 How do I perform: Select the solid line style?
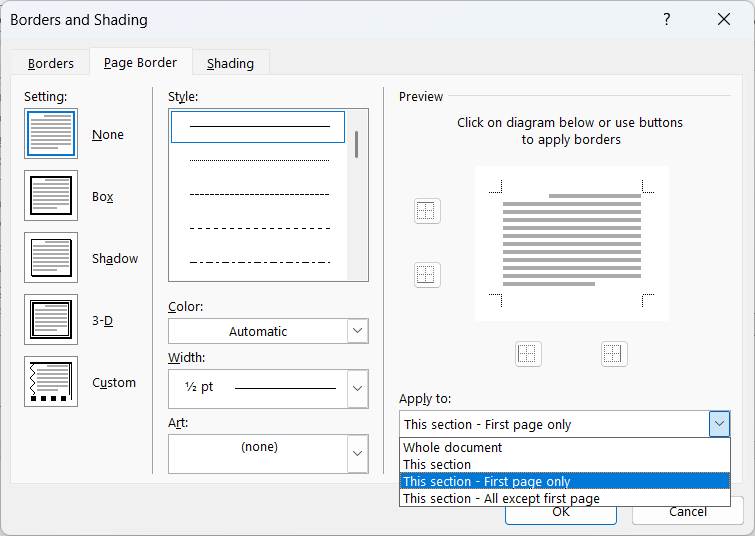(258, 127)
